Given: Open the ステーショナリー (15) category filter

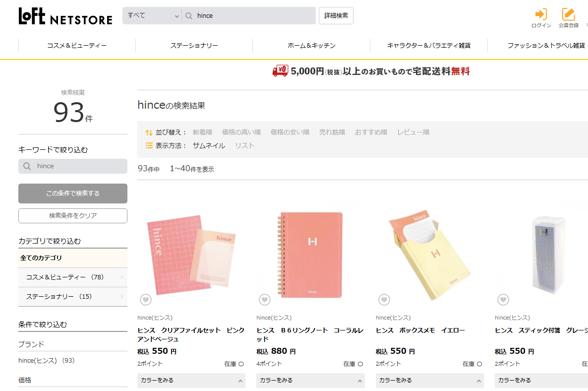Looking at the screenshot, I should coord(73,297).
